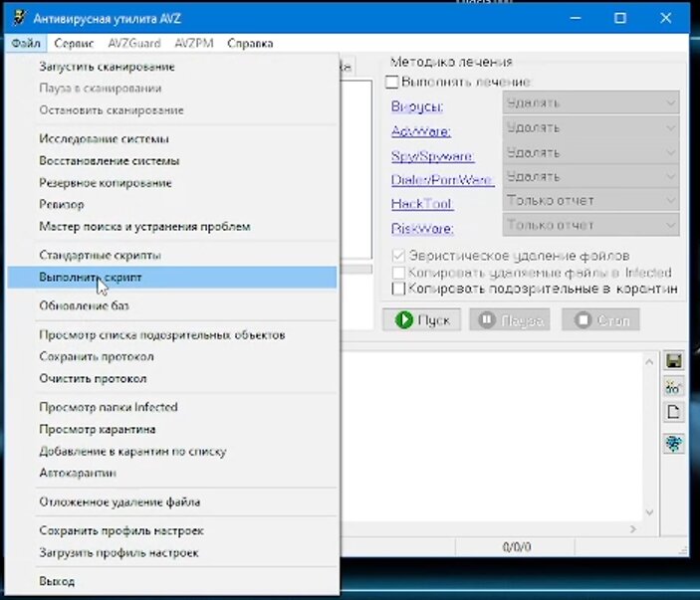The width and height of the screenshot is (700, 600).
Task: Click the blank document icon beside the log
Action: click(674, 412)
